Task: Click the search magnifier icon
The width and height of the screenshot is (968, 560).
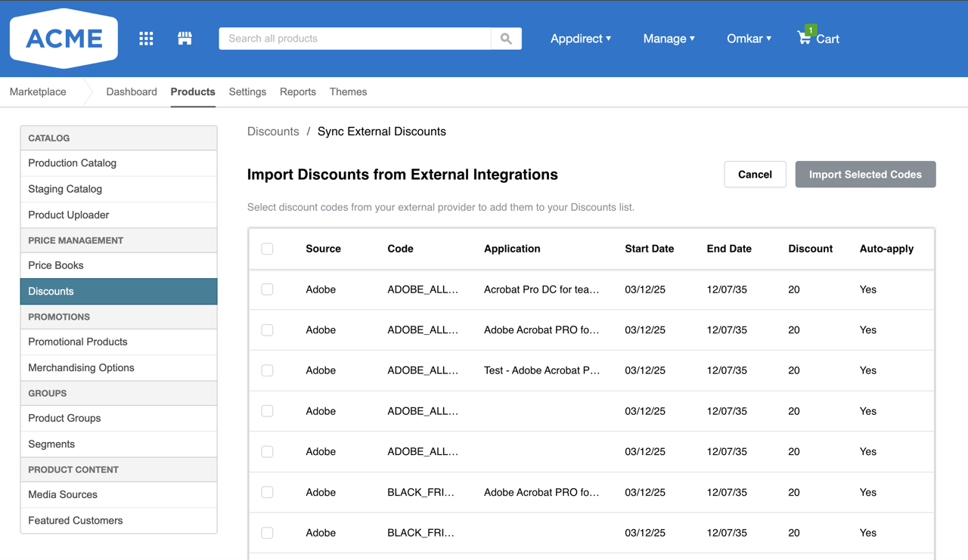Action: point(506,39)
